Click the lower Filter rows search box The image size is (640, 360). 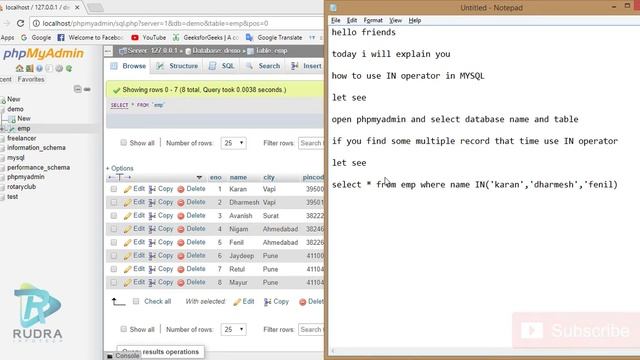coord(311,329)
